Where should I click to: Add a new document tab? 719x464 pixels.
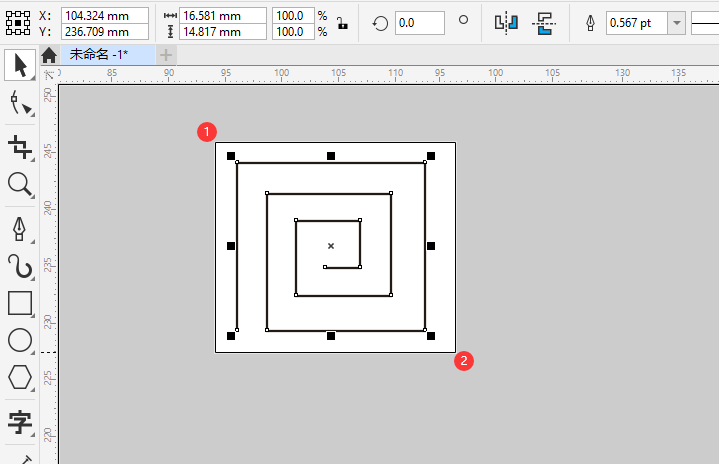pyautogui.click(x=166, y=55)
